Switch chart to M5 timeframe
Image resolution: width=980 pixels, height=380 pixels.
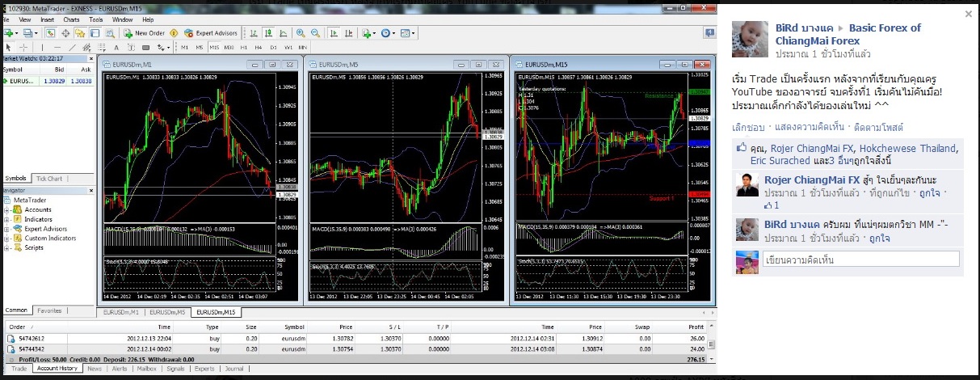tap(199, 48)
